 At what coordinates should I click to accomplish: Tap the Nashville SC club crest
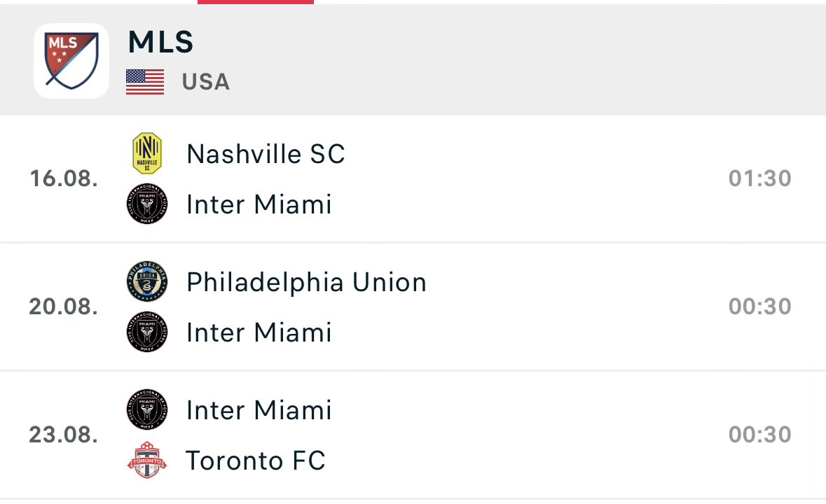pos(147,153)
